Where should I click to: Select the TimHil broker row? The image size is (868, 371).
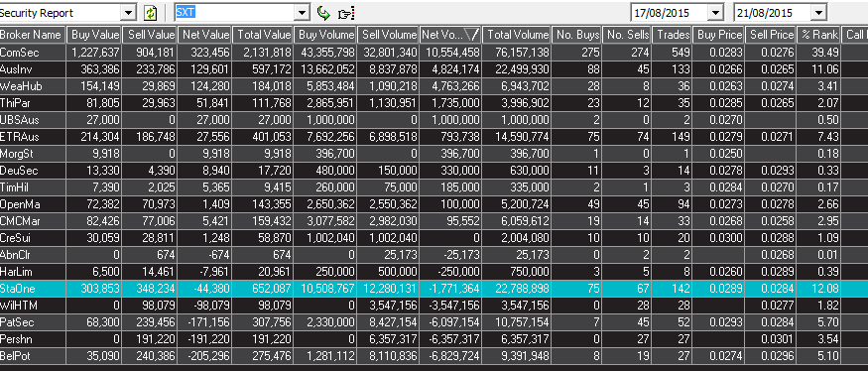click(434, 187)
